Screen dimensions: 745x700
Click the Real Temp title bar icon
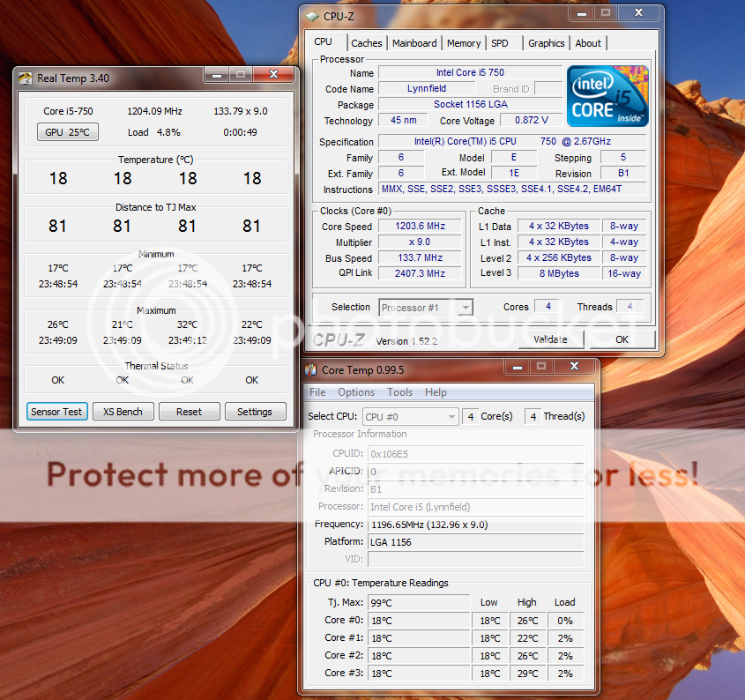coord(26,78)
